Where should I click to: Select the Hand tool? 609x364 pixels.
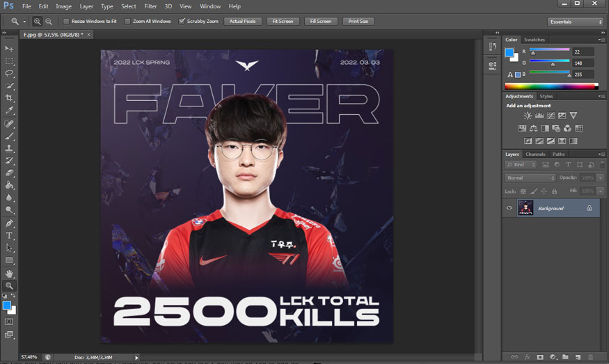click(9, 274)
